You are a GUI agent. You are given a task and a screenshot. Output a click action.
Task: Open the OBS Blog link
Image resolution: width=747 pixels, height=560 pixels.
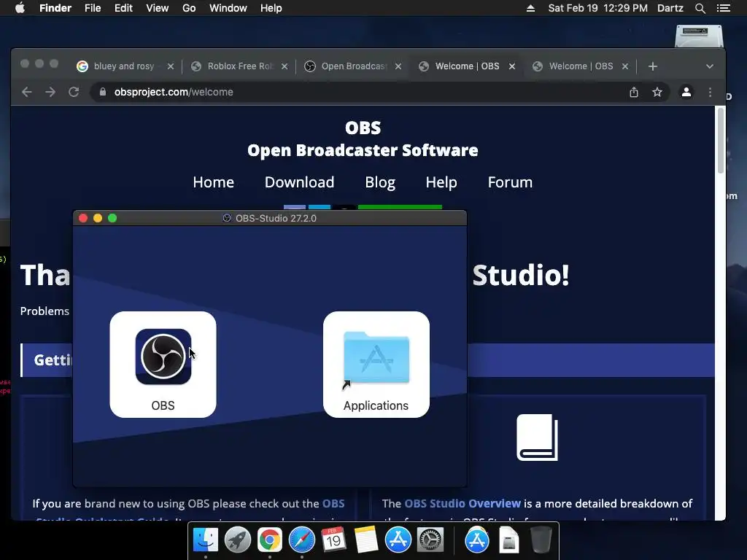pos(380,182)
